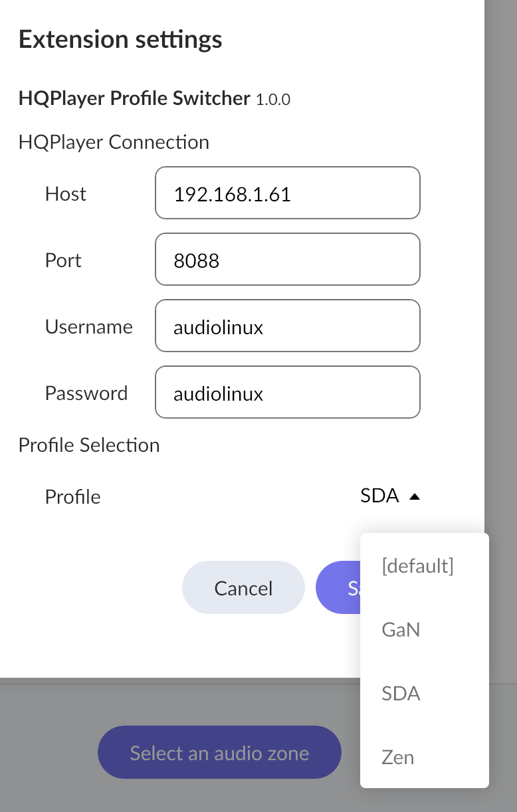Choose the [default] profile option
Viewport: 517px width, 812px height.
tap(417, 566)
